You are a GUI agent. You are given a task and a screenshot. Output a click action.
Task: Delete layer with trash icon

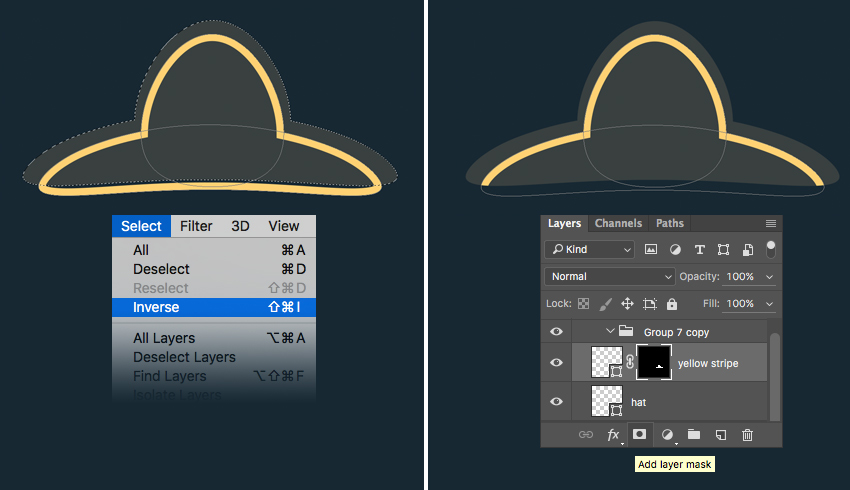point(747,435)
